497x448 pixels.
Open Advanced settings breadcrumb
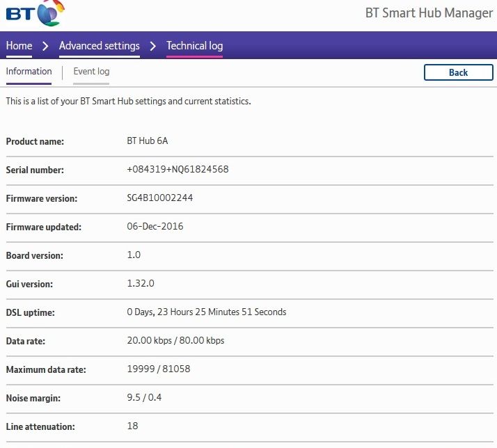[100, 46]
